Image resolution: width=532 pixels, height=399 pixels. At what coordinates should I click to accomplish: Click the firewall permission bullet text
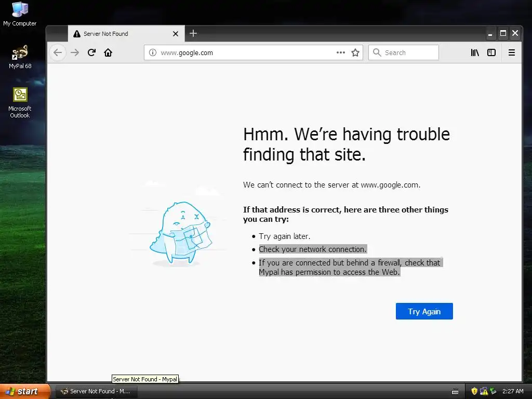click(351, 268)
